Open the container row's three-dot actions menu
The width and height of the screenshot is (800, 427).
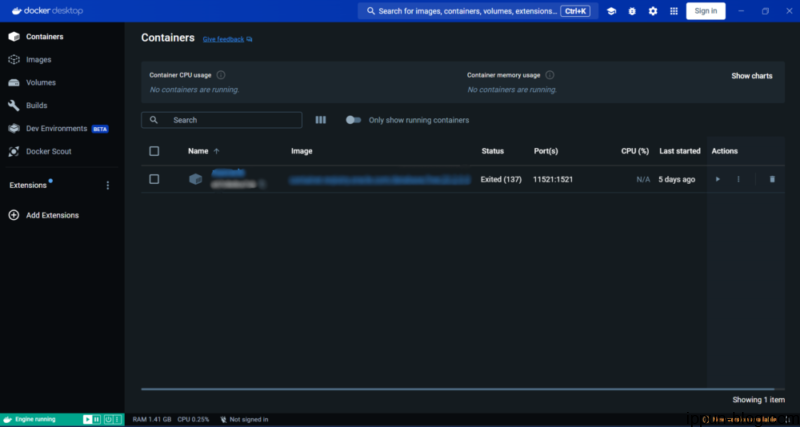coord(738,179)
